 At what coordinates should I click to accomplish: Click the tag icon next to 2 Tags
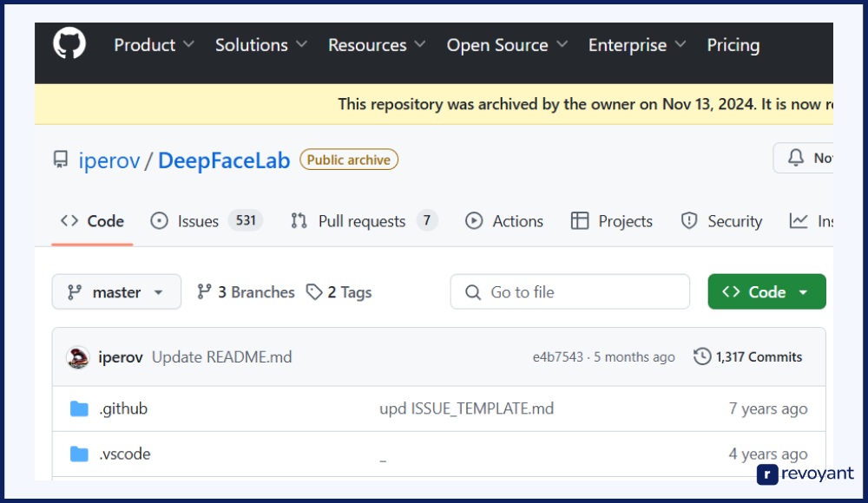tap(314, 291)
